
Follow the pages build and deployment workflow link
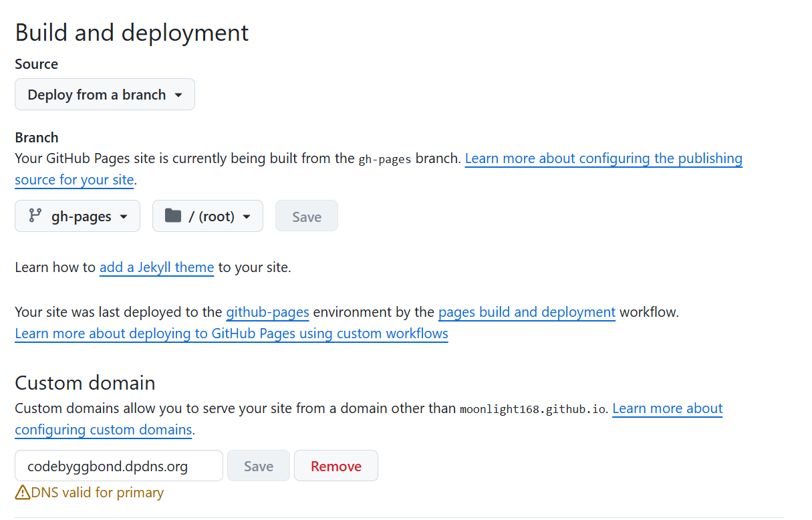click(x=527, y=312)
